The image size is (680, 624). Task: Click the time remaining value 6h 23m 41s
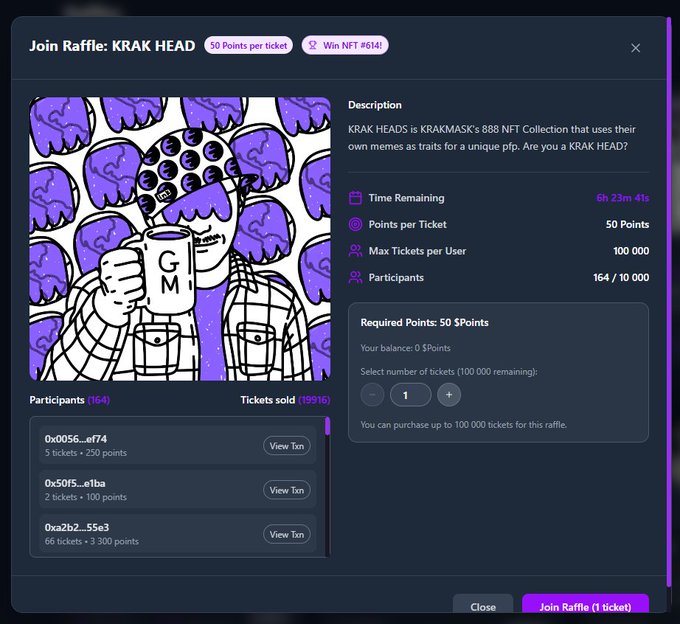pos(623,198)
